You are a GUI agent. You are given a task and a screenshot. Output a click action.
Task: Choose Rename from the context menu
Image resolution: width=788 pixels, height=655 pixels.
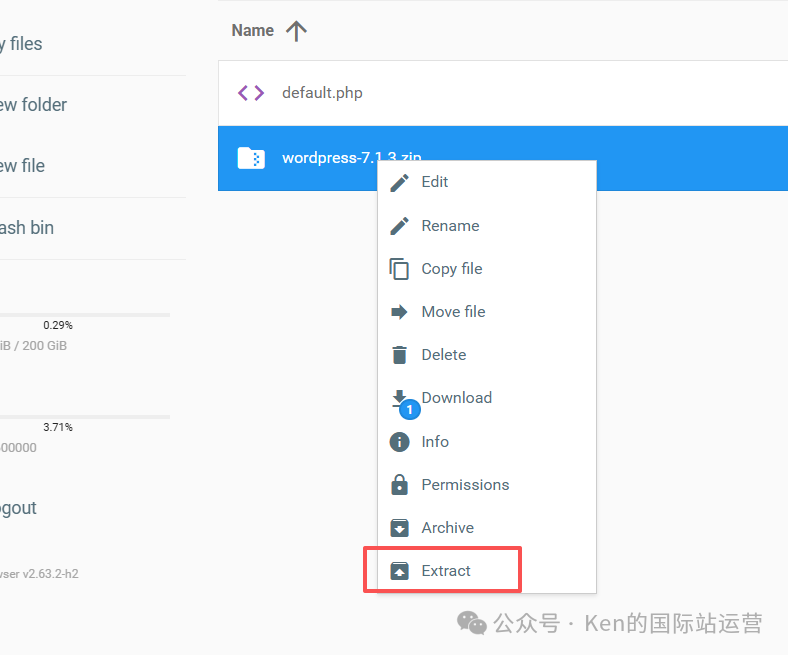487,226
